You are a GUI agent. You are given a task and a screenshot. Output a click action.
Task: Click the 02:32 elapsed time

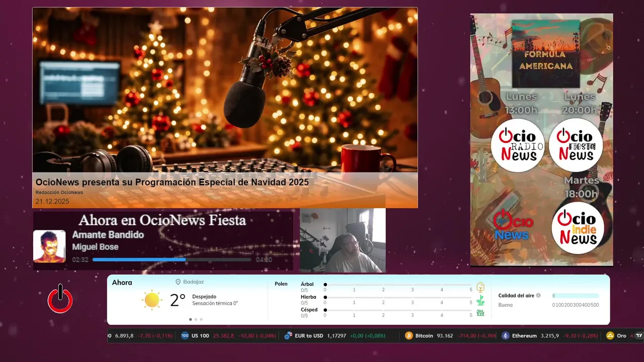click(x=80, y=260)
